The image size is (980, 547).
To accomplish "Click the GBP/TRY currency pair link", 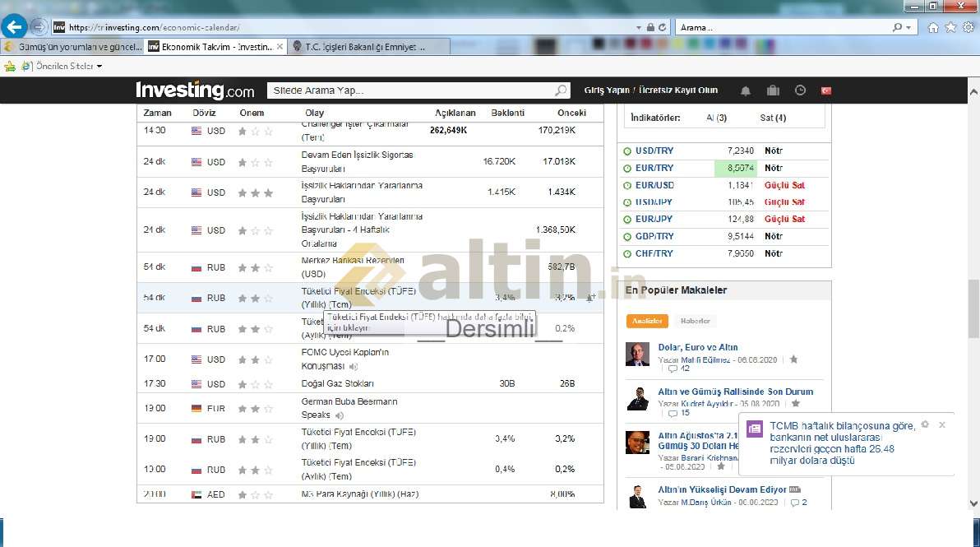I will tap(654, 236).
